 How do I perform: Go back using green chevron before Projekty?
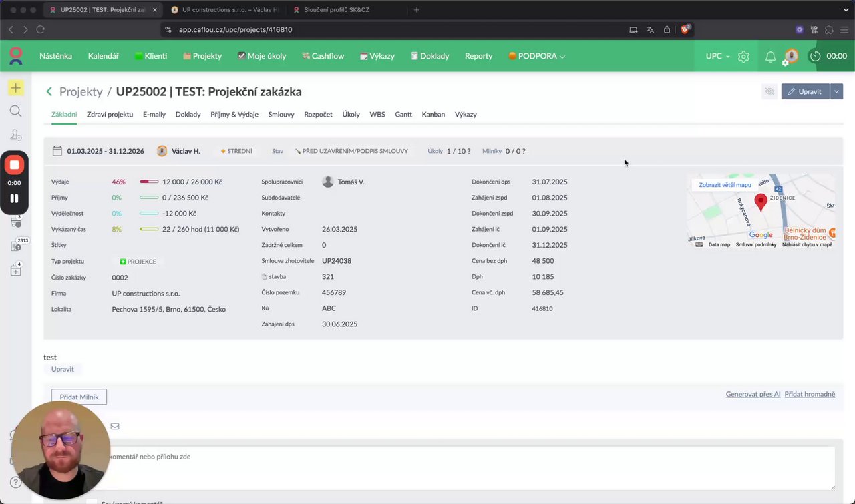[x=49, y=92]
